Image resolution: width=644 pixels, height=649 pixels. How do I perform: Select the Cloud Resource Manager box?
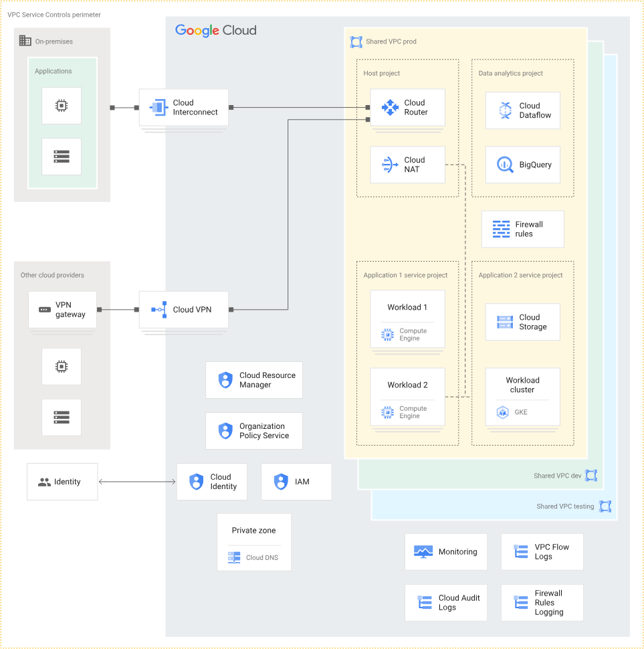coord(254,380)
